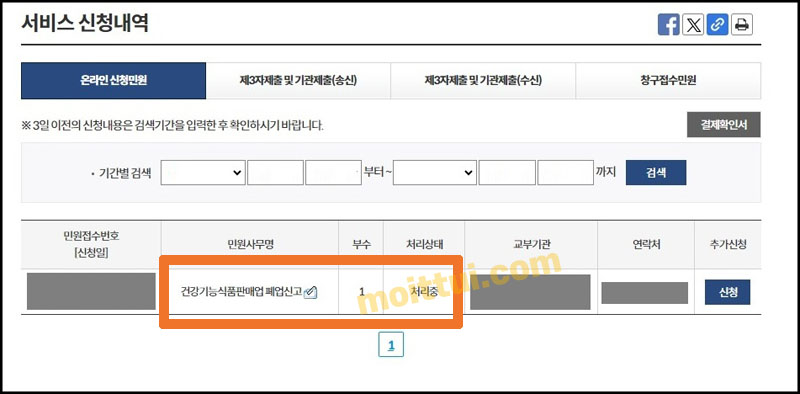The image size is (800, 394).
Task: Share page on Facebook icon
Action: click(668, 24)
